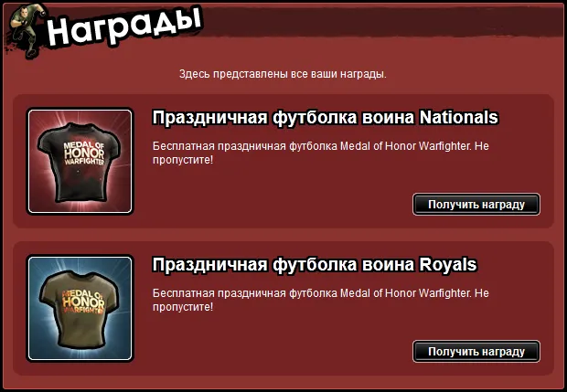Click the dark brush-stroke header banner
Image resolution: width=567 pixels, height=392 pixels.
380,21
